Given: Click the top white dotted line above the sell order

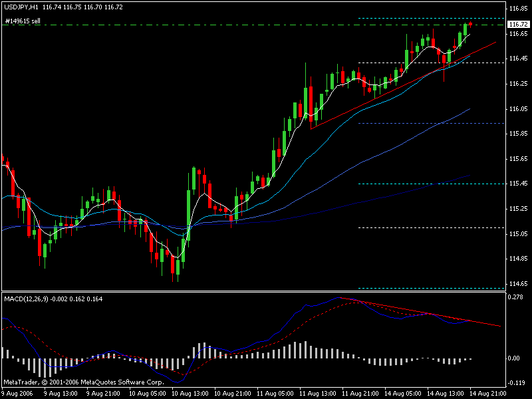Looking at the screenshot, I should pos(426,18).
